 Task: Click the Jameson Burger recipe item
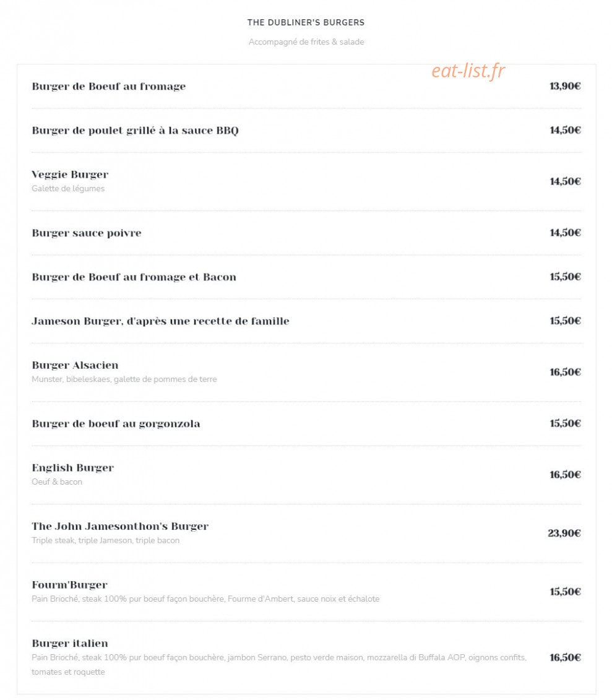tap(160, 321)
